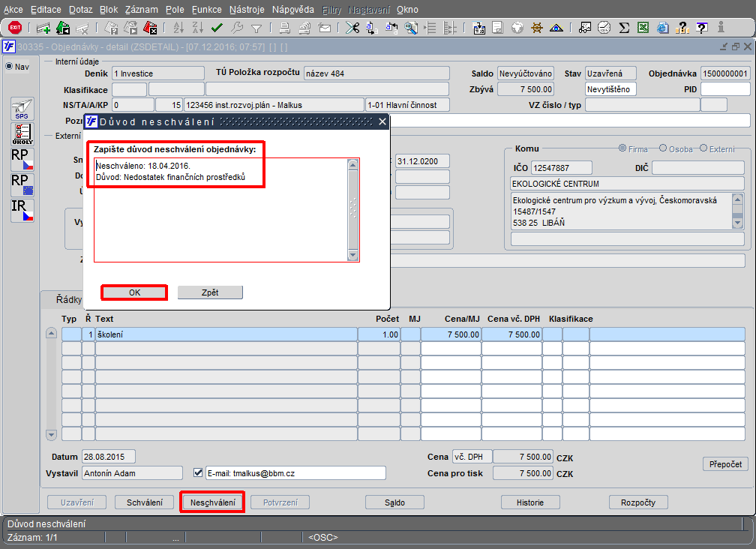Open the Nástroje menu

[247, 10]
